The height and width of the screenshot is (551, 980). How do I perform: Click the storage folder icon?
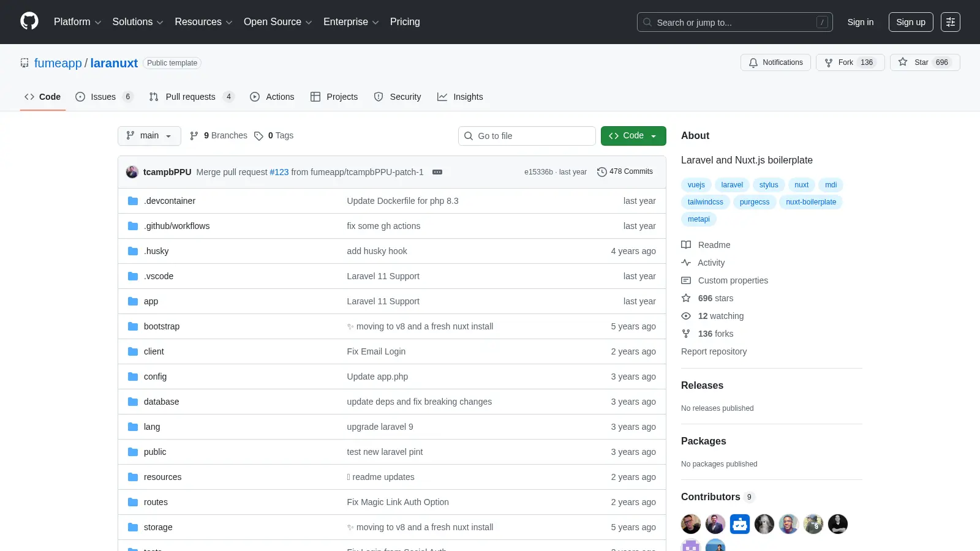tap(133, 527)
